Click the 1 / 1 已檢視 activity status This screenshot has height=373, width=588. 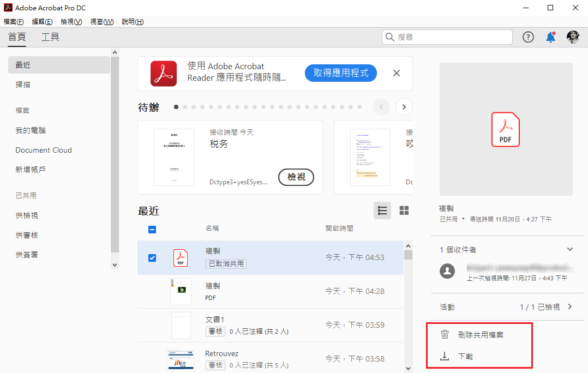point(539,307)
